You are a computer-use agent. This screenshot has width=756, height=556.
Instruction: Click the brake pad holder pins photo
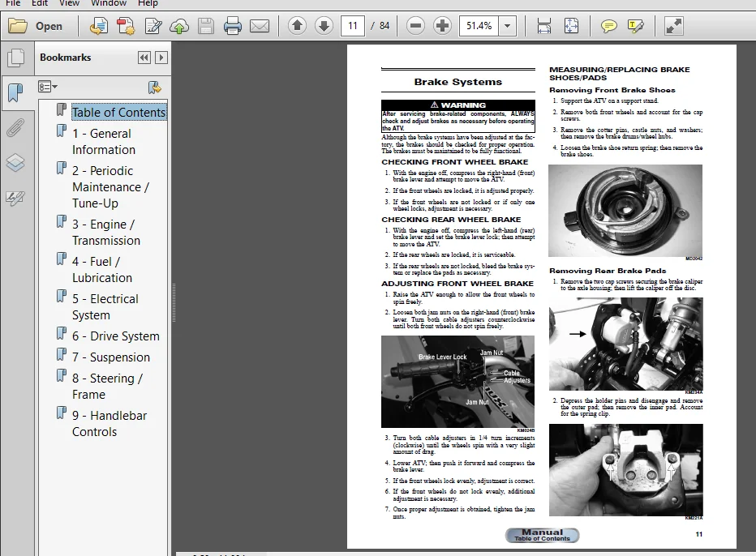[626, 470]
